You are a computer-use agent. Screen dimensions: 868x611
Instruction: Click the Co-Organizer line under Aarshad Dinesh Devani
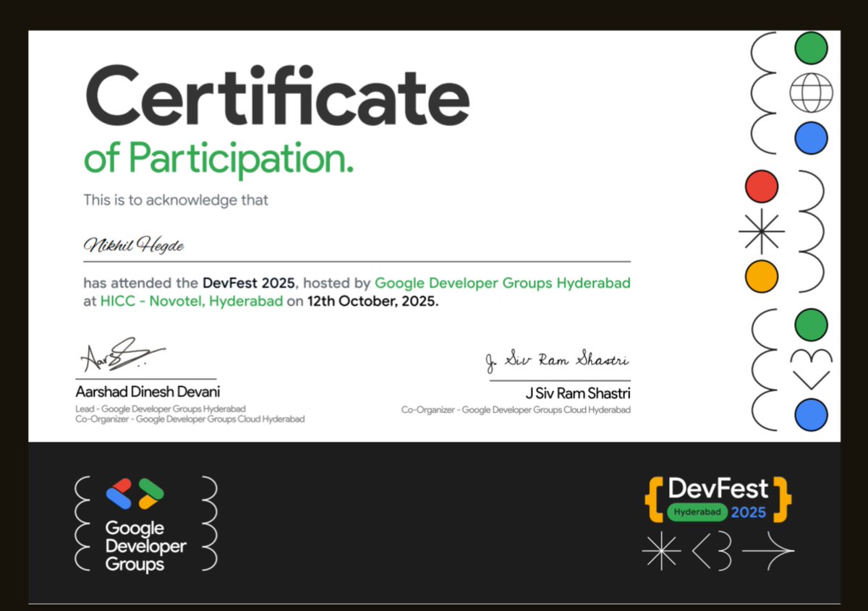coord(190,419)
